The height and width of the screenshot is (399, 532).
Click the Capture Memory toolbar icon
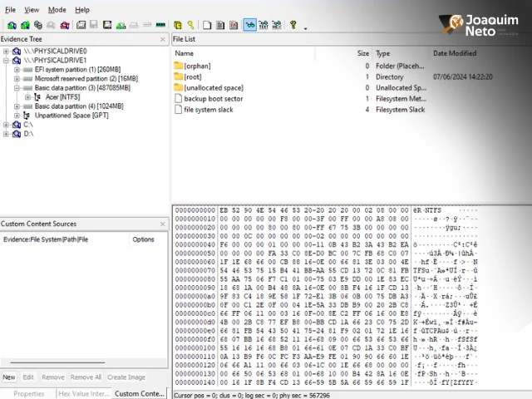160,26
